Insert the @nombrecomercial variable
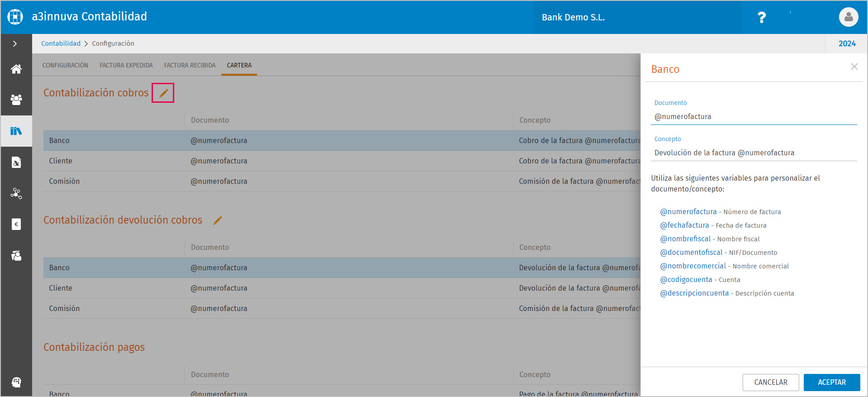This screenshot has height=397, width=868. click(693, 266)
